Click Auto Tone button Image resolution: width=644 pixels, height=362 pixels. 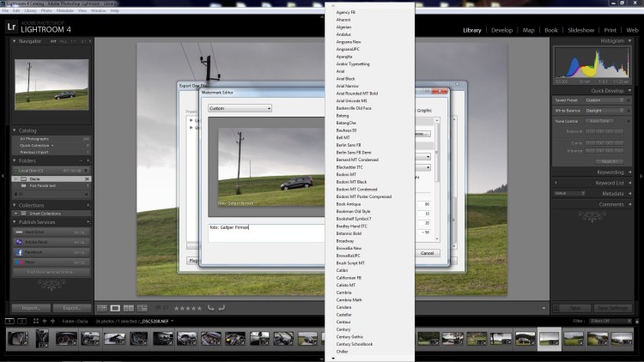(599, 121)
